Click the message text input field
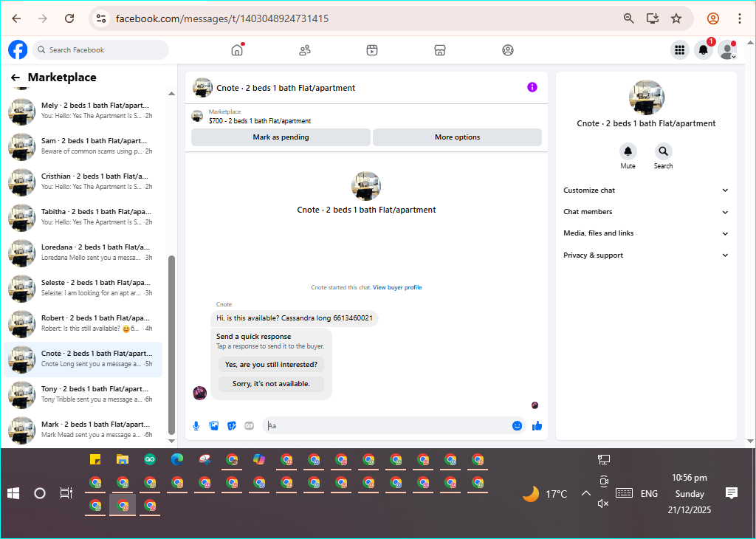756x539 pixels. [x=388, y=426]
